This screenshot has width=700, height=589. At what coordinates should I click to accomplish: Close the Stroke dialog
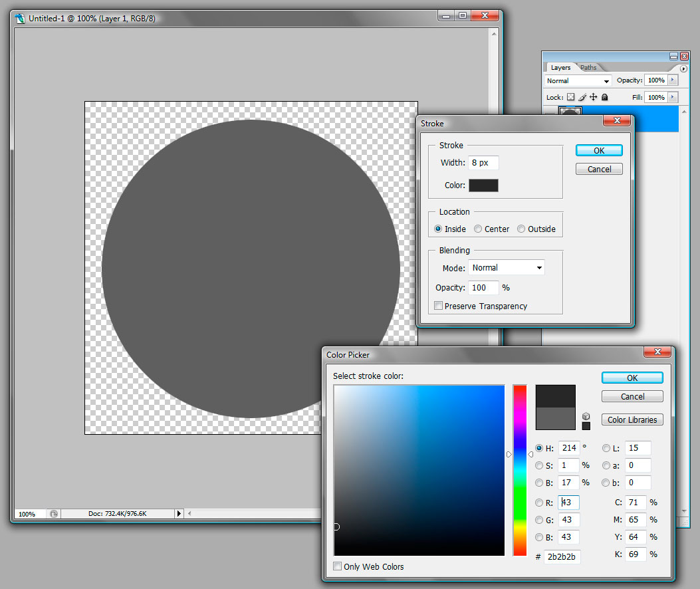tap(617, 120)
